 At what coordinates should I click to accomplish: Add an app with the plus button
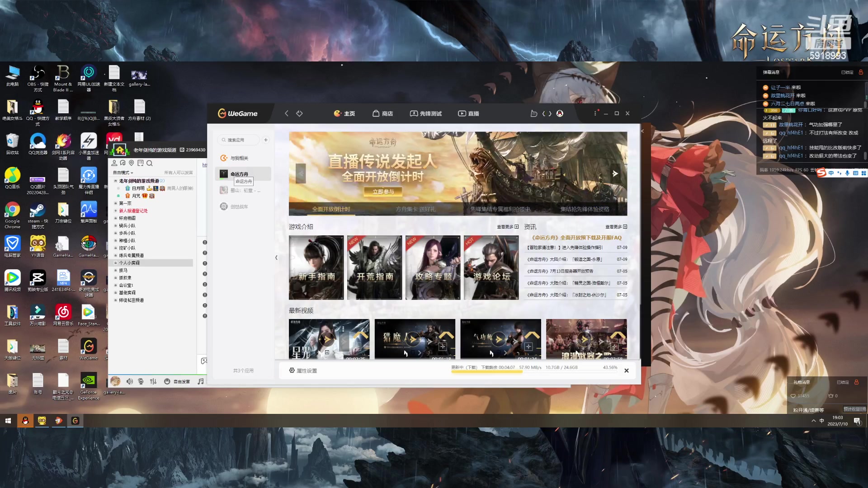[x=266, y=140]
